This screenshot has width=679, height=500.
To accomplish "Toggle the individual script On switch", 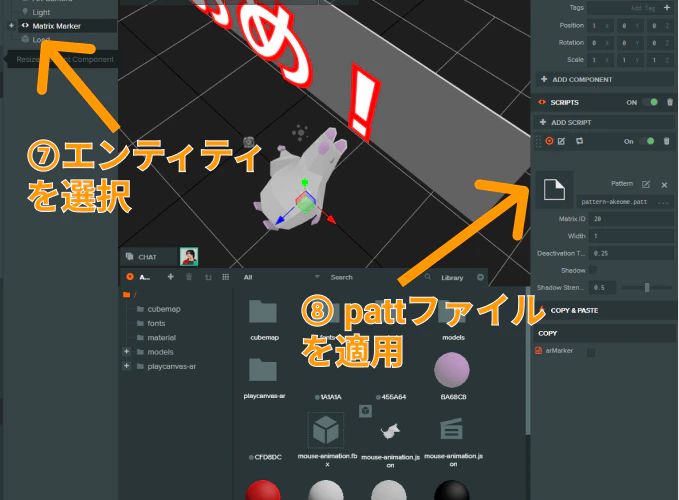I will coord(647,141).
